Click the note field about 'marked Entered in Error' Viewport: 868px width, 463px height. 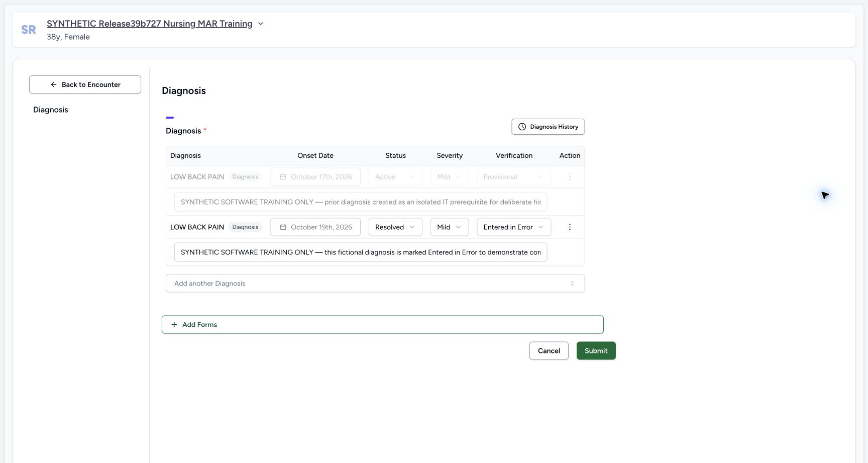[x=361, y=252]
